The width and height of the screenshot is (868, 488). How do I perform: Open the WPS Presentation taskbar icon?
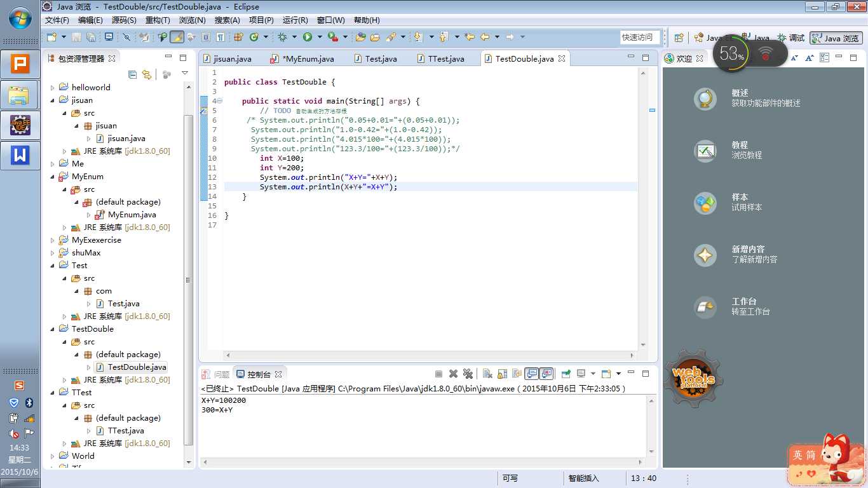pyautogui.click(x=20, y=64)
